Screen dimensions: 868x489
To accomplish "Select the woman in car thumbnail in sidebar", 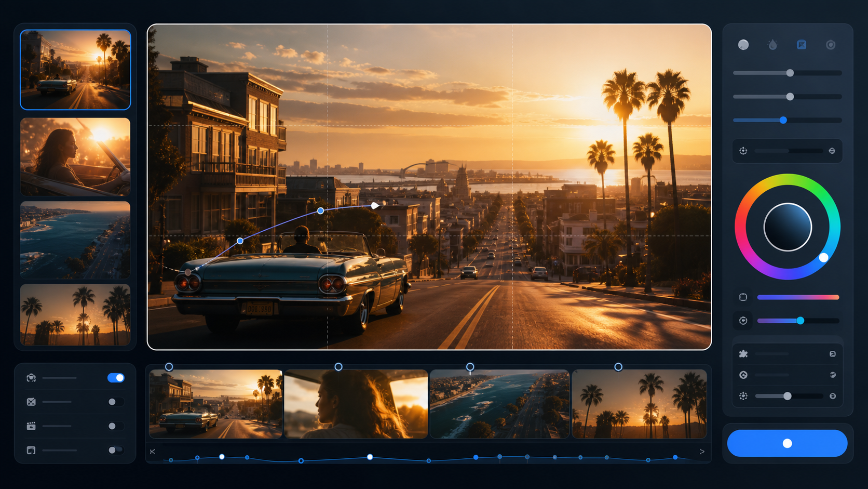I will [75, 157].
